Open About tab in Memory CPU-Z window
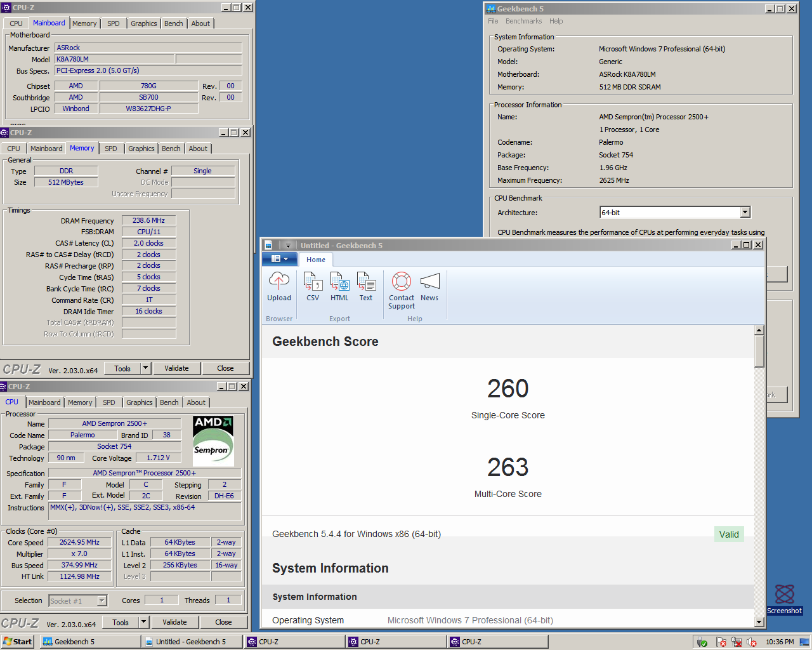812x650 pixels. click(198, 149)
